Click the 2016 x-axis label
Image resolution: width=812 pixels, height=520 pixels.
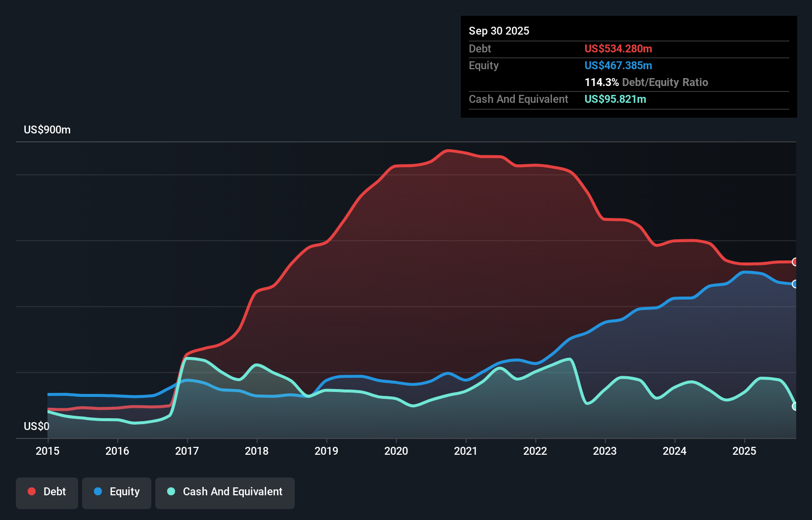coord(117,451)
